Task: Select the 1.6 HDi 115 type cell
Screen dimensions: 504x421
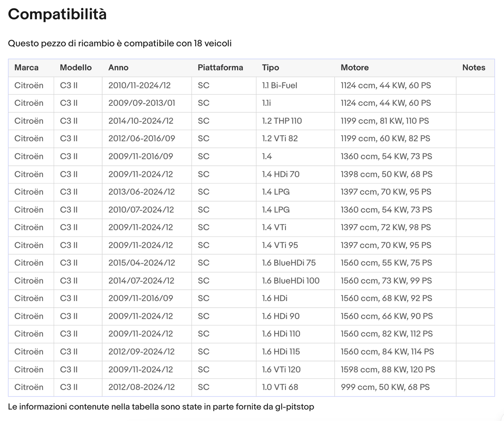Action: click(x=281, y=352)
